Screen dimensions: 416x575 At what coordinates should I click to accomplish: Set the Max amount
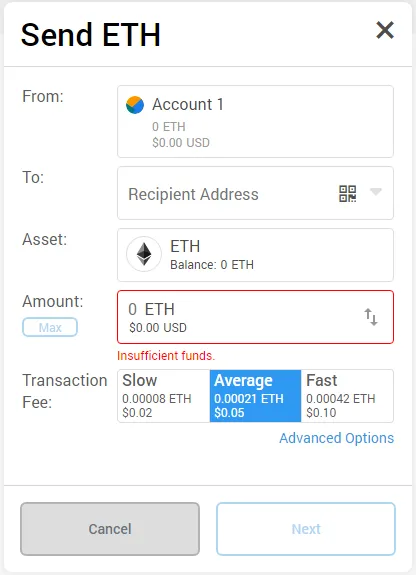pyautogui.click(x=50, y=327)
